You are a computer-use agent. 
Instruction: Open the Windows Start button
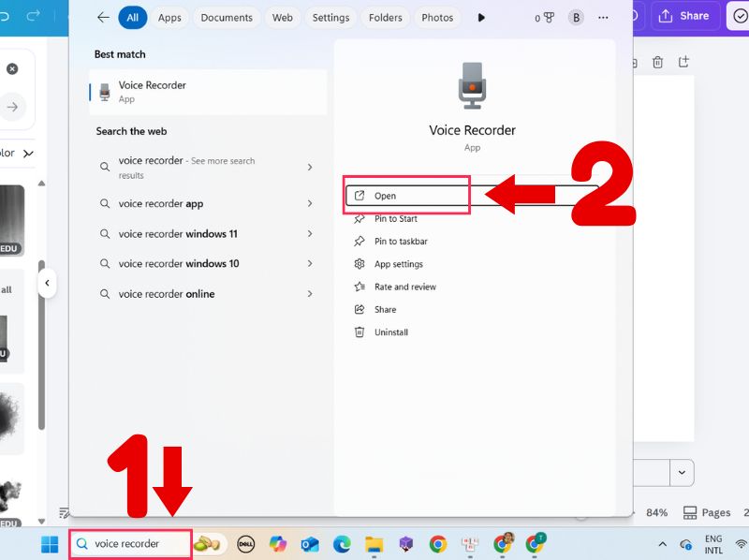(x=50, y=544)
